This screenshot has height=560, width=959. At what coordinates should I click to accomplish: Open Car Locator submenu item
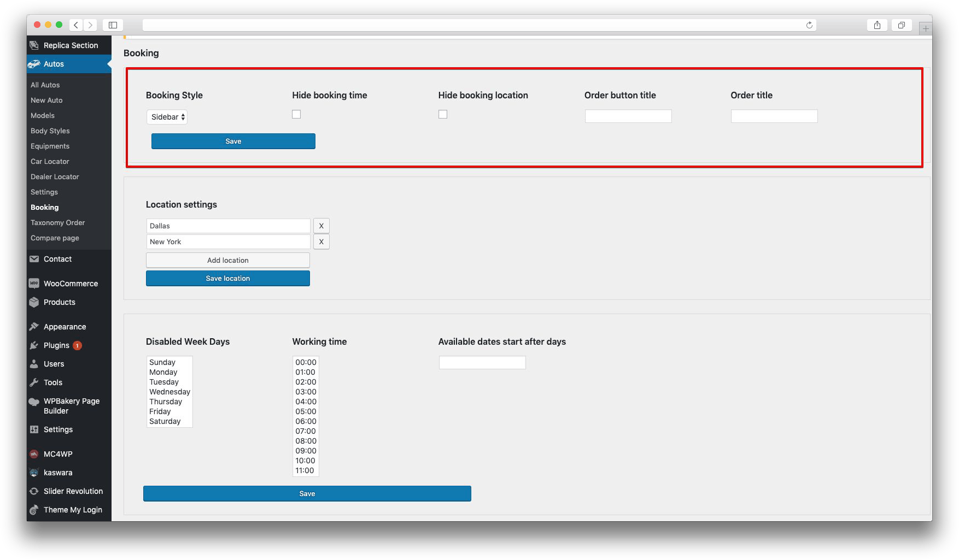click(50, 161)
